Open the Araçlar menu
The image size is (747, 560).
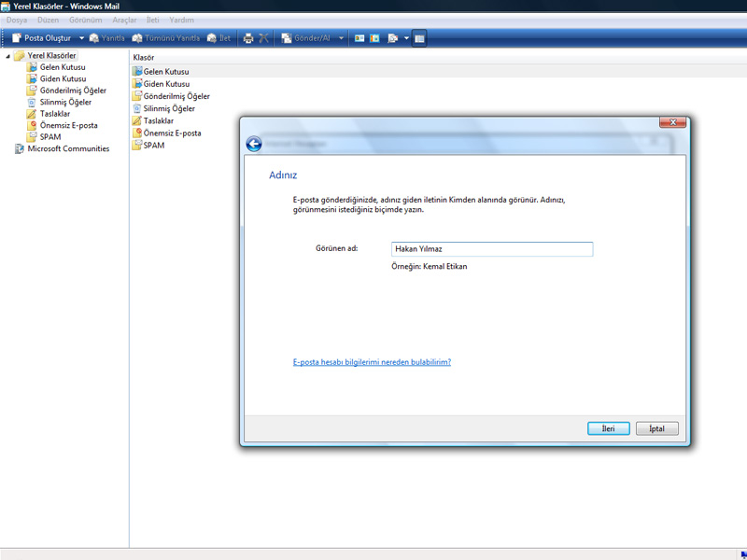point(124,20)
